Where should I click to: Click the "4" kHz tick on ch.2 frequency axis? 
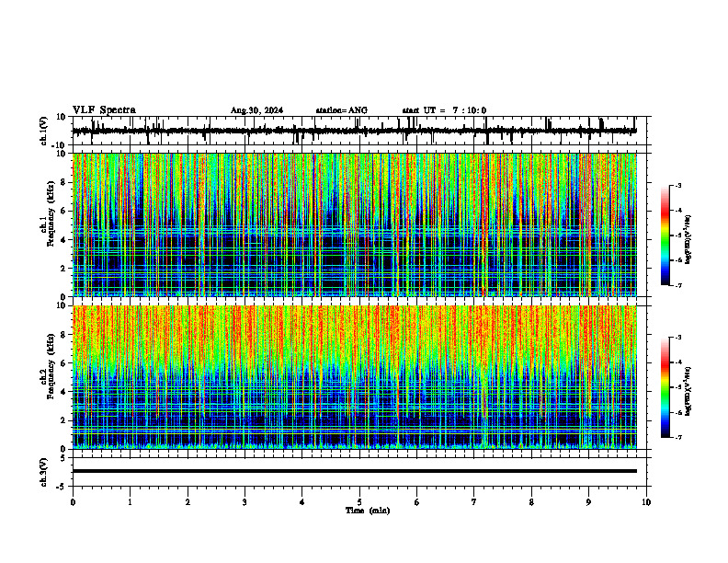point(64,392)
